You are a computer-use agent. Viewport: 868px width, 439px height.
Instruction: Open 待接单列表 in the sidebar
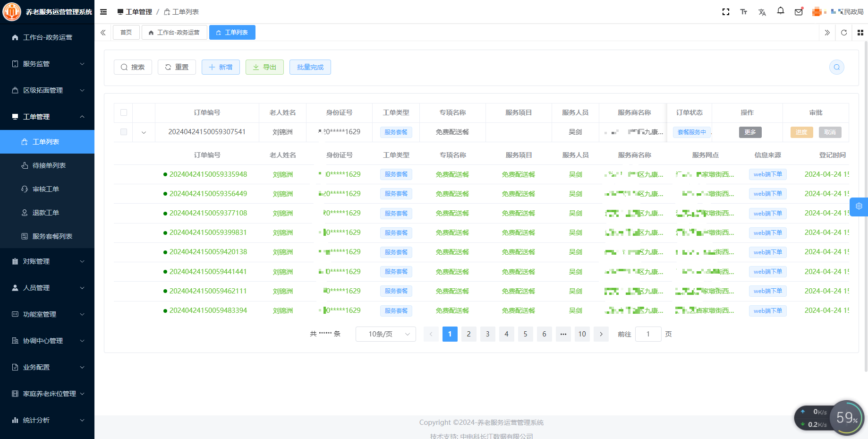point(47,165)
